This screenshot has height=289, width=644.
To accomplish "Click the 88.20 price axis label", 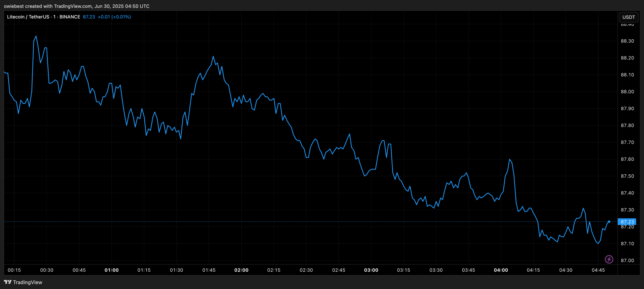I will (627, 58).
